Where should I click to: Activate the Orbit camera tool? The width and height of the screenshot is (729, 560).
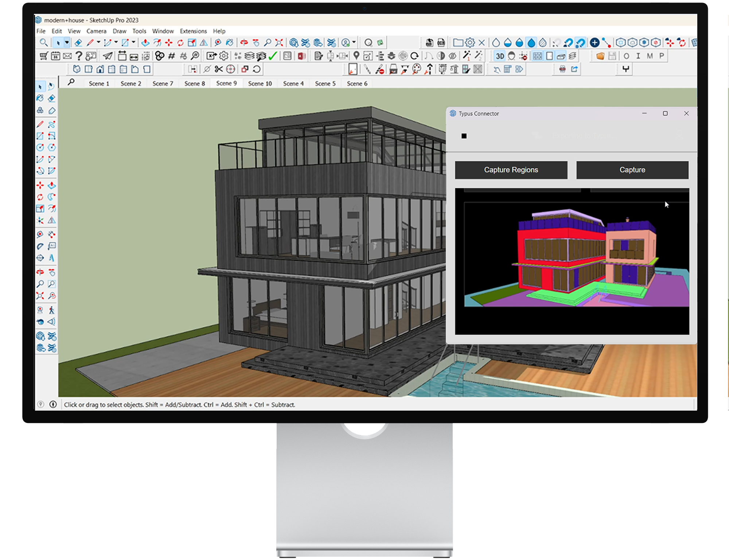pyautogui.click(x=244, y=43)
